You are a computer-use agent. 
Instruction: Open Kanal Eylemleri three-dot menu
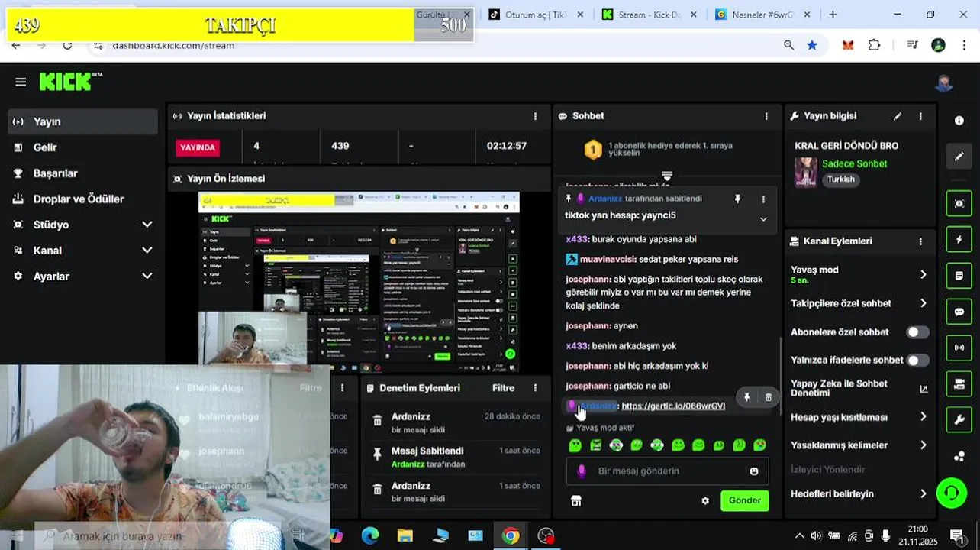coord(920,241)
